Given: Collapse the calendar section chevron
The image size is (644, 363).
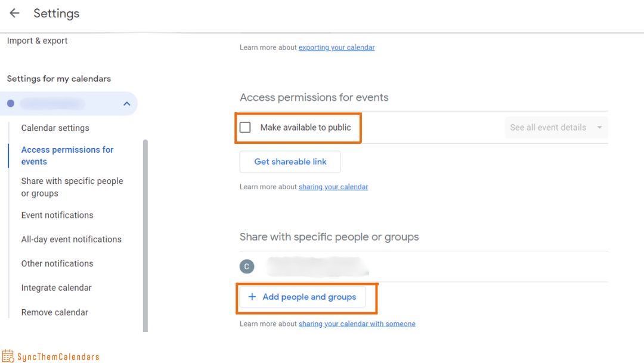Looking at the screenshot, I should pyautogui.click(x=126, y=104).
